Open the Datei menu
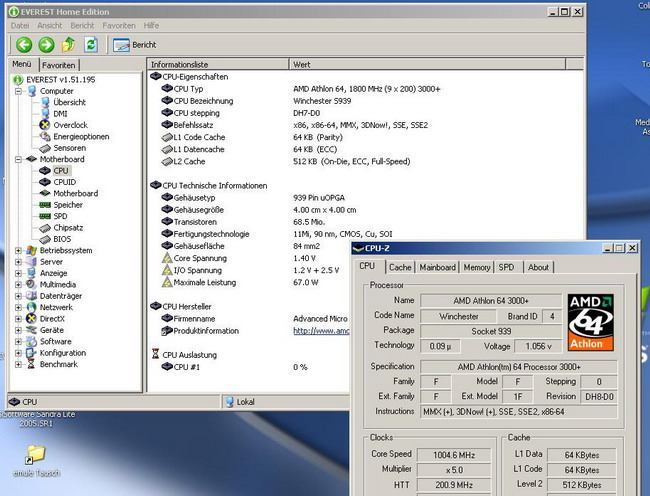 point(20,26)
